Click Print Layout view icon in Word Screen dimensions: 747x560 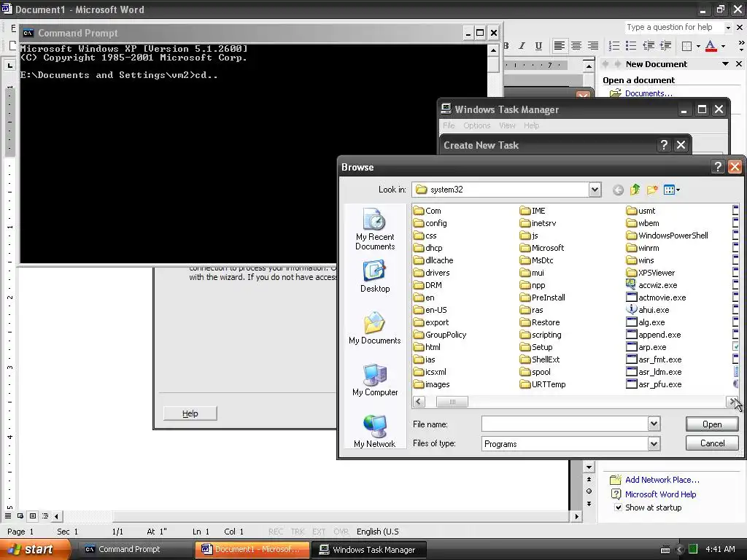tap(33, 516)
